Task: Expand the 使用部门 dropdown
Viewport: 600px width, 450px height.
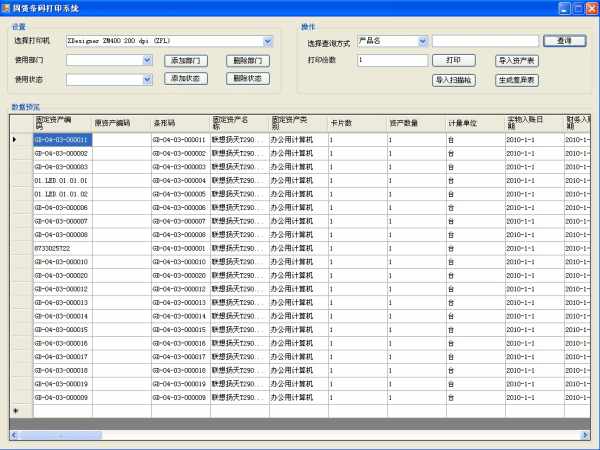Action: pos(147,61)
